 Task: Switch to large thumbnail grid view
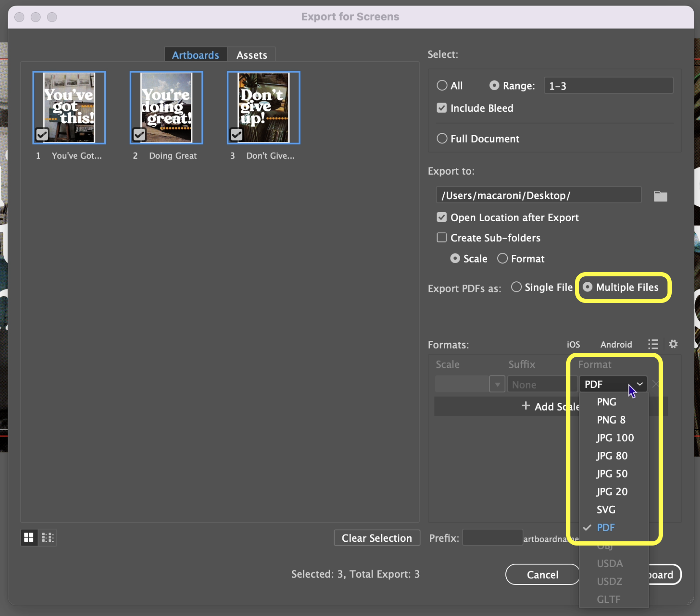coord(29,537)
